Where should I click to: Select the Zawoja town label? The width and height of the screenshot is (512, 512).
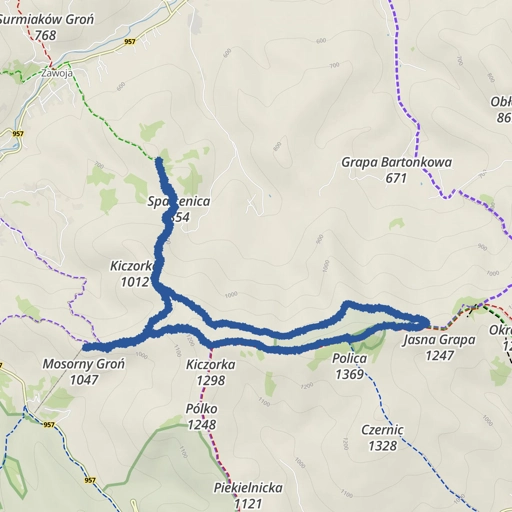[57, 73]
